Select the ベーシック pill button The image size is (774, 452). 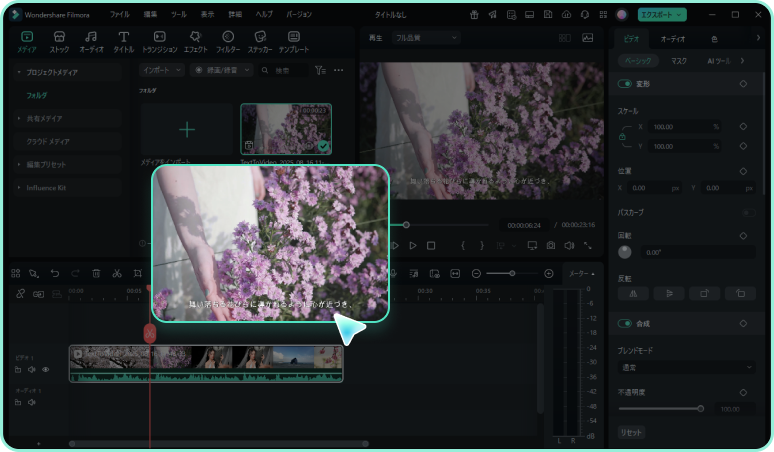(x=638, y=61)
